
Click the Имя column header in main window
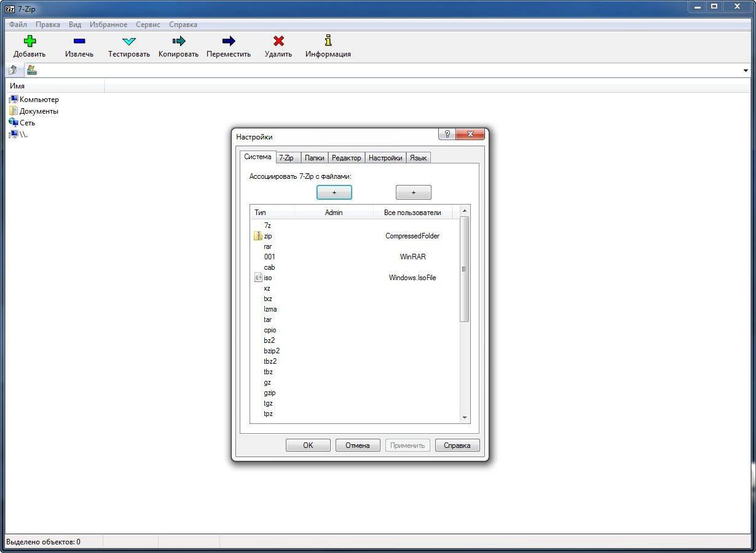tap(55, 86)
